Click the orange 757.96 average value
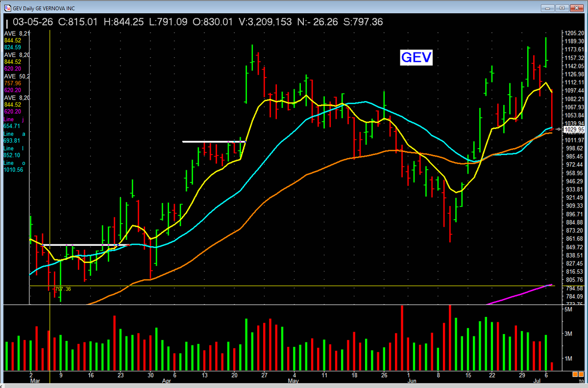The image size is (588, 388). [x=12, y=83]
